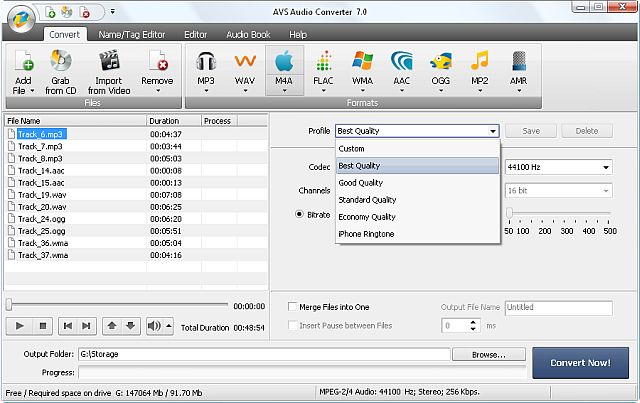Expand the Remove dropdown arrow
Screen dimensions: 640x403
[x=158, y=91]
